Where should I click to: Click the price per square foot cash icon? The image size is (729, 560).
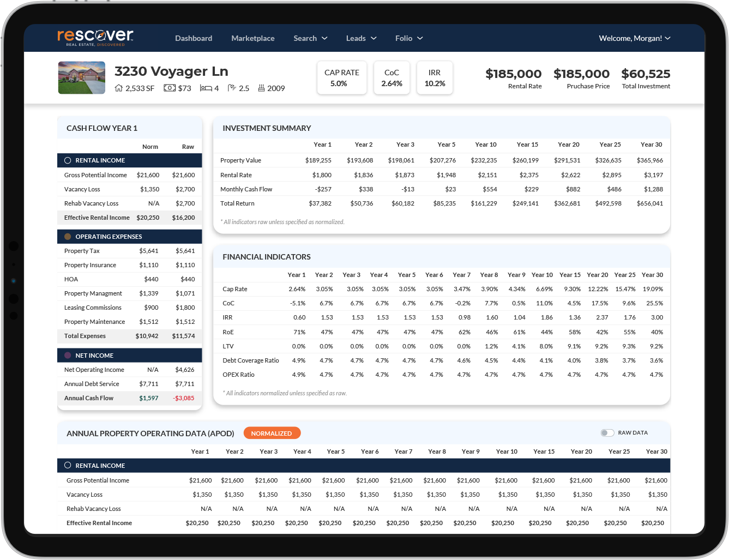coord(170,88)
